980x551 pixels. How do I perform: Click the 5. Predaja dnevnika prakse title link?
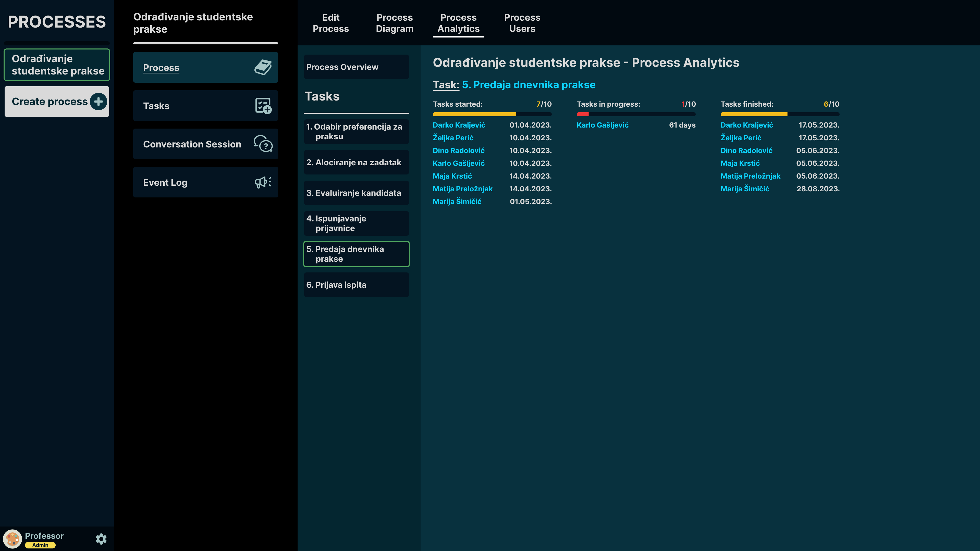pyautogui.click(x=529, y=85)
